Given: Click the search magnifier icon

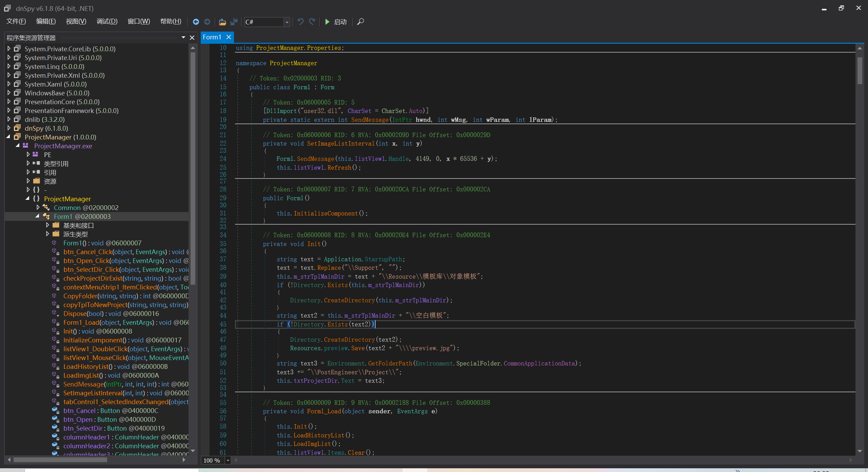Looking at the screenshot, I should (361, 22).
